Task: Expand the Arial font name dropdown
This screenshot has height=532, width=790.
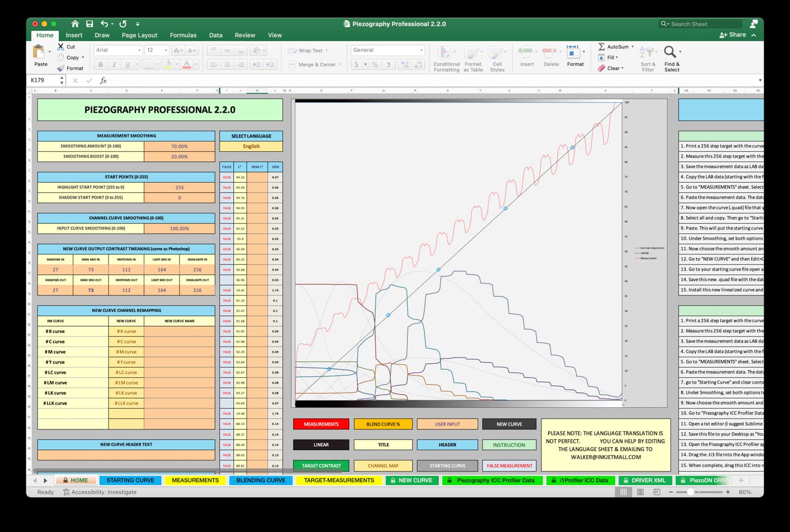Action: pos(139,50)
